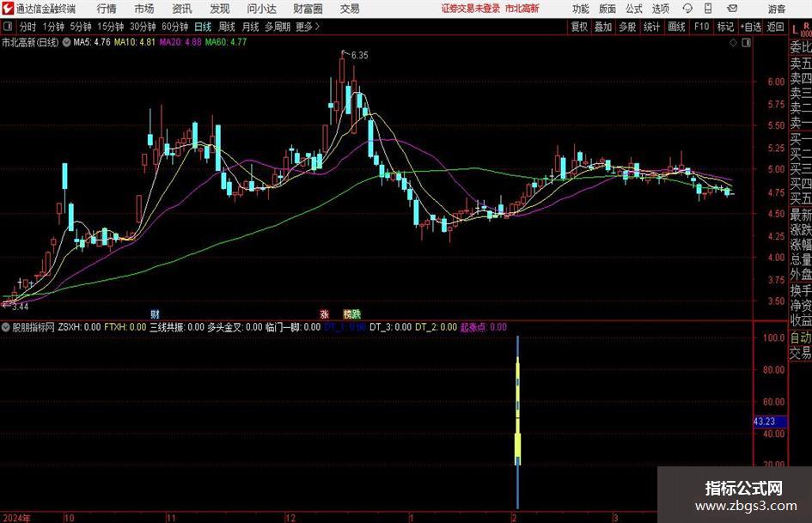Click the 画线 drawing toolbar button
The width and height of the screenshot is (812, 523).
tap(676, 27)
